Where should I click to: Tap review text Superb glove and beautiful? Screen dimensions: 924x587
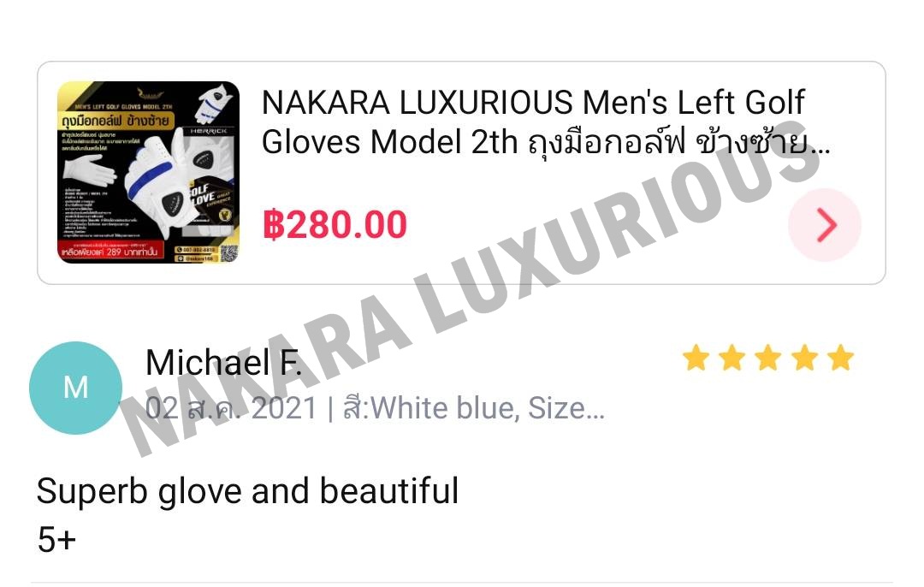point(247,490)
